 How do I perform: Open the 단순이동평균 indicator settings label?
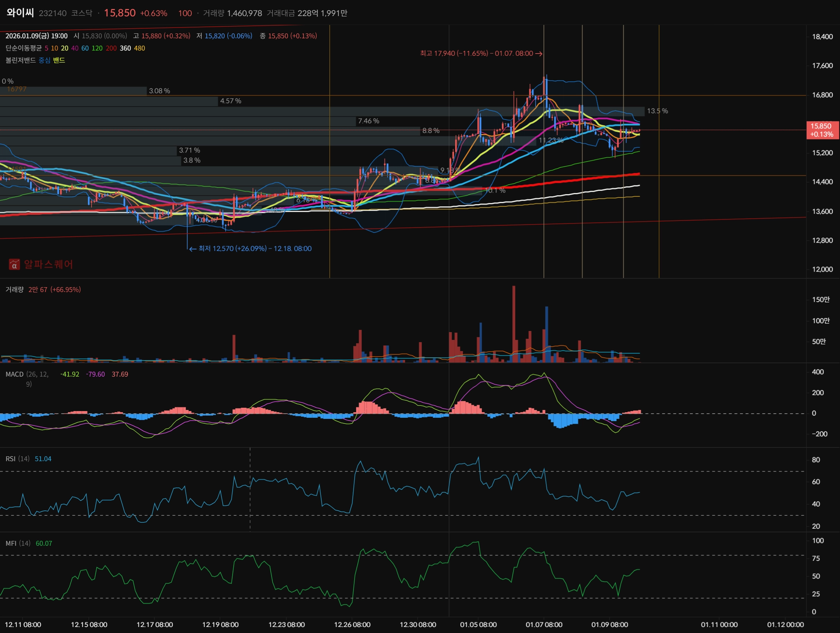(x=23, y=48)
